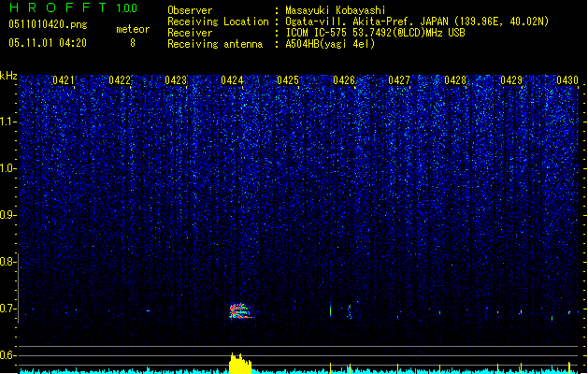Click the kHz axis unit label
This screenshot has height=374, width=588.
pos(8,76)
